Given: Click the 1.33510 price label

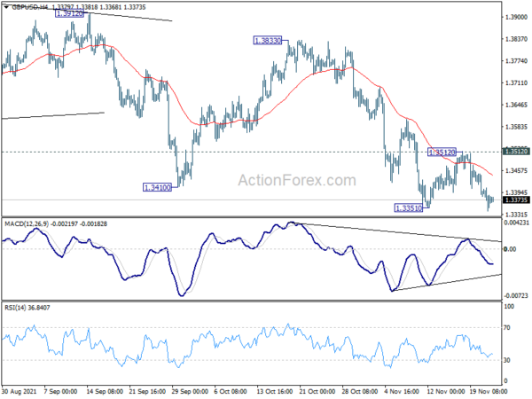Looking at the screenshot, I should 409,208.
